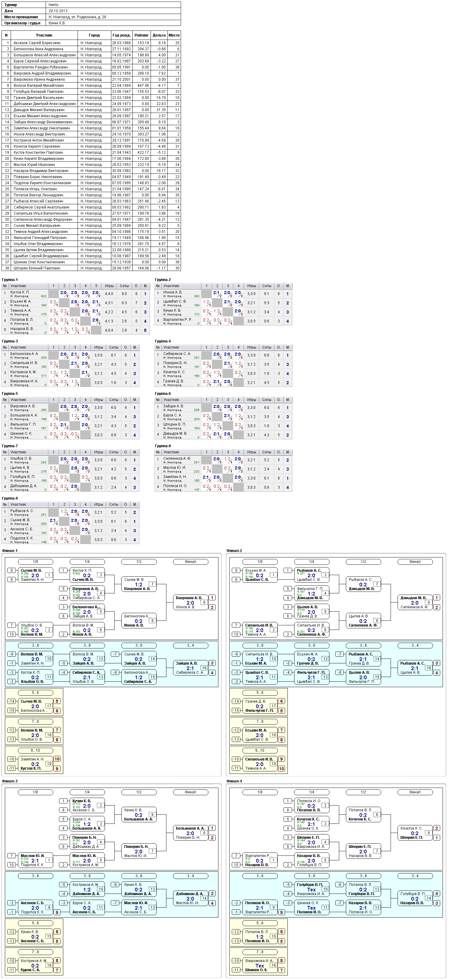Click "7...8" placement label in Финал-4
The image size is (449, 980).
coord(260,952)
